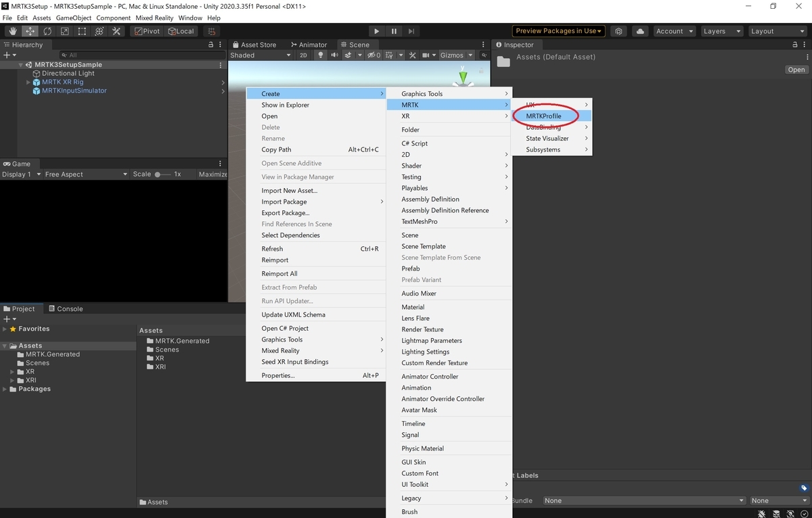
Task: Open Layout dropdown
Action: [777, 31]
